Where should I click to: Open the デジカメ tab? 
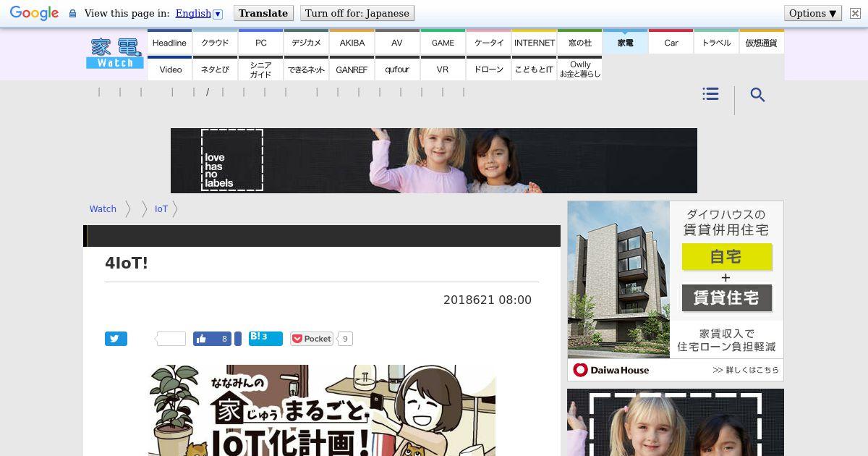(306, 42)
